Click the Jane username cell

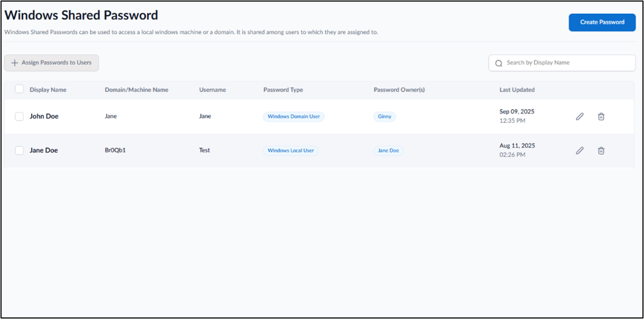click(x=205, y=116)
